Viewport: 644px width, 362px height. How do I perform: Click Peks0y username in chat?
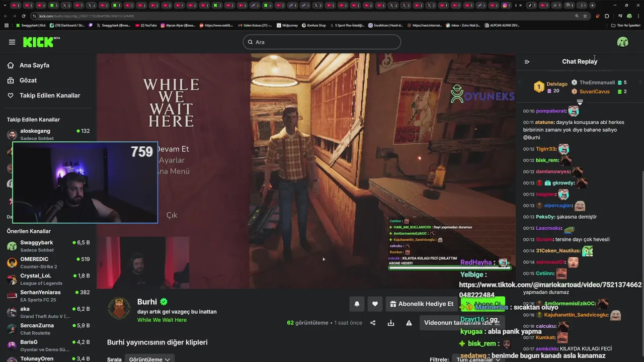point(545,217)
